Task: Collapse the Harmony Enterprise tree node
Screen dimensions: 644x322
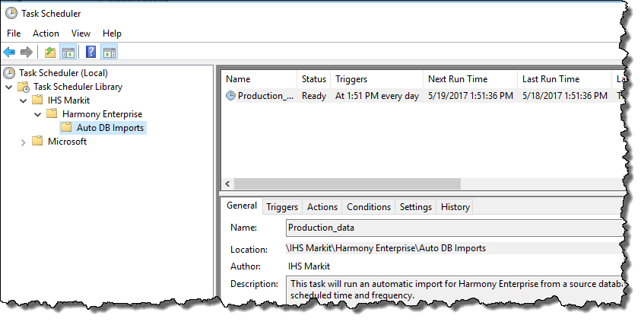Action: click(37, 114)
